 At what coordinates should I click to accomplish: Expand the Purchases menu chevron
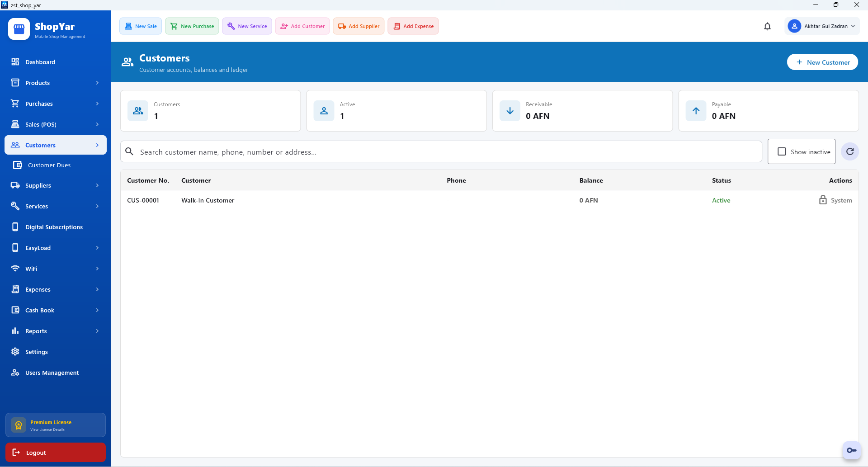click(97, 104)
